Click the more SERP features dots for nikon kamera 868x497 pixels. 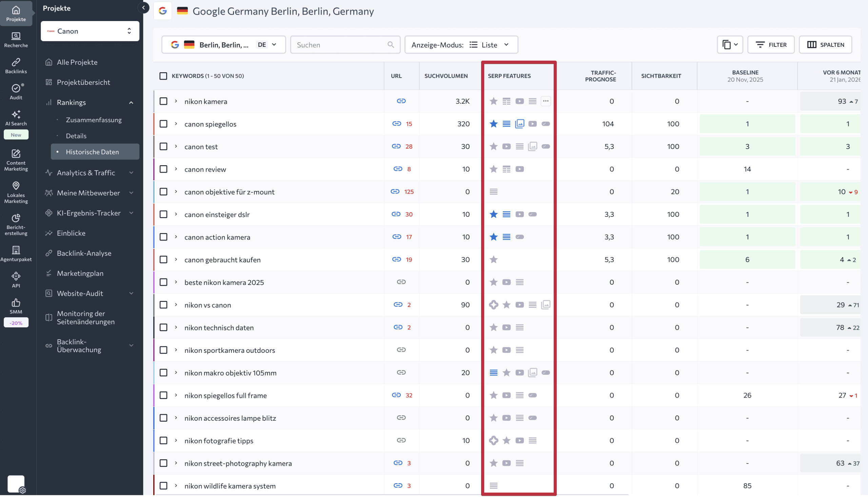click(545, 101)
